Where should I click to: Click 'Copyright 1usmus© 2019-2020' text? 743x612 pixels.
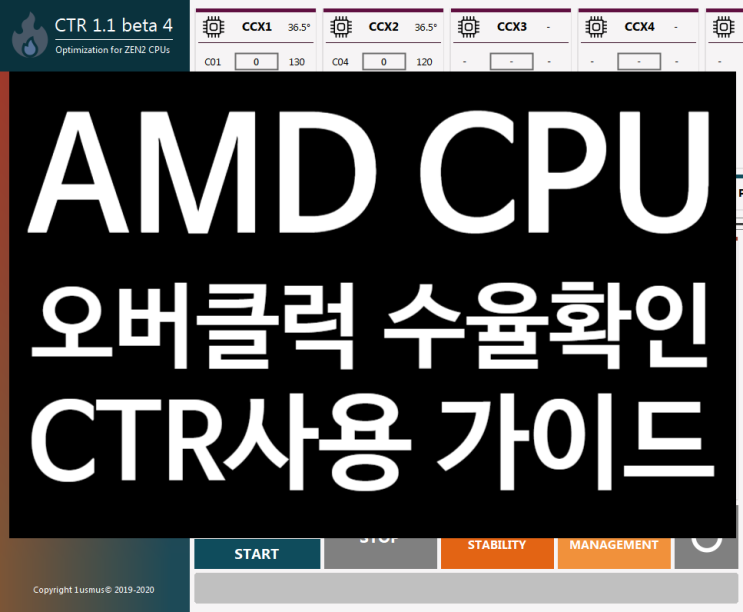click(94, 590)
